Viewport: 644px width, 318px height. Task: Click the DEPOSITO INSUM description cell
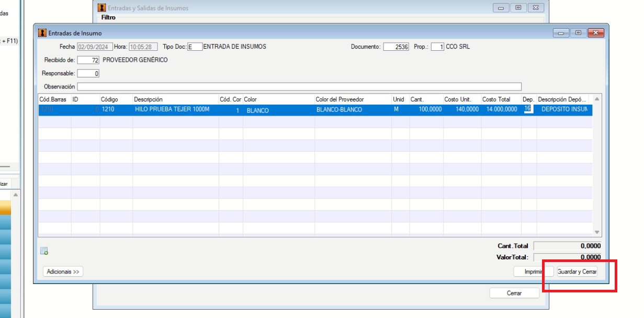(564, 110)
